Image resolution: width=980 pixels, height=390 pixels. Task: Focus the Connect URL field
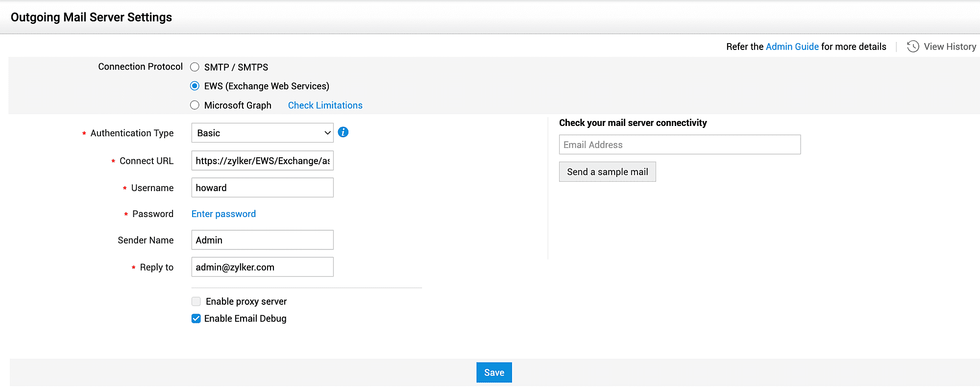[262, 161]
